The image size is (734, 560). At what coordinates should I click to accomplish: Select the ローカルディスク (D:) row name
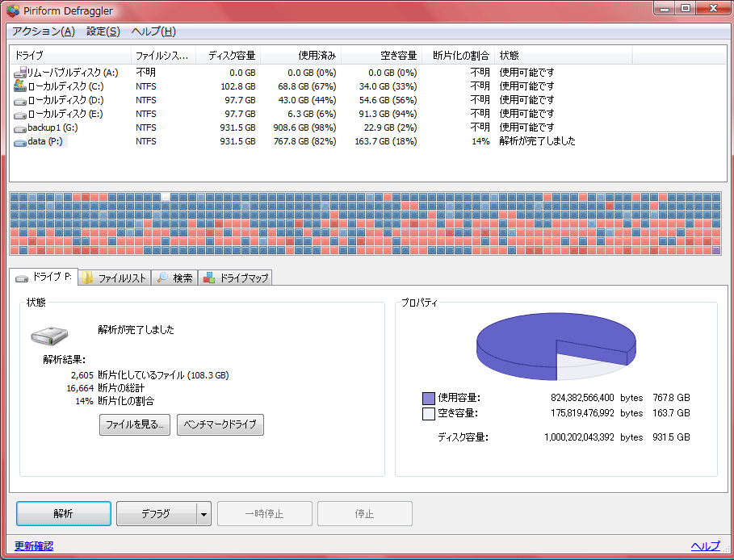(x=65, y=100)
